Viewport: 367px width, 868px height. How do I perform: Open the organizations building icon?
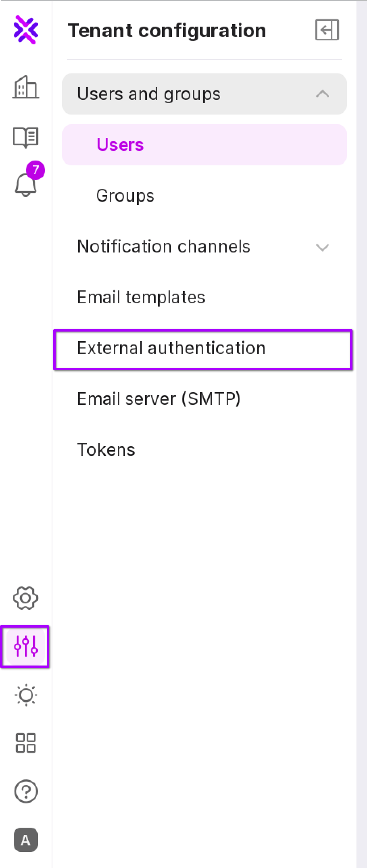26,87
